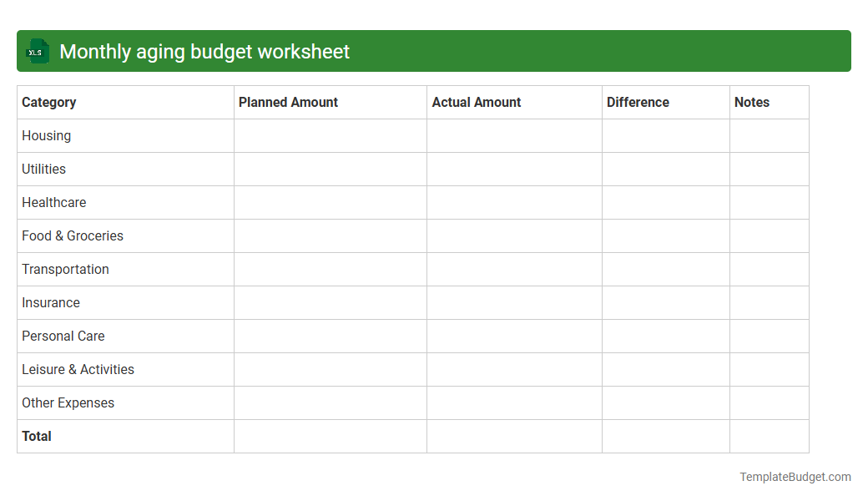
Task: Click the Utilities category label
Action: (x=43, y=169)
